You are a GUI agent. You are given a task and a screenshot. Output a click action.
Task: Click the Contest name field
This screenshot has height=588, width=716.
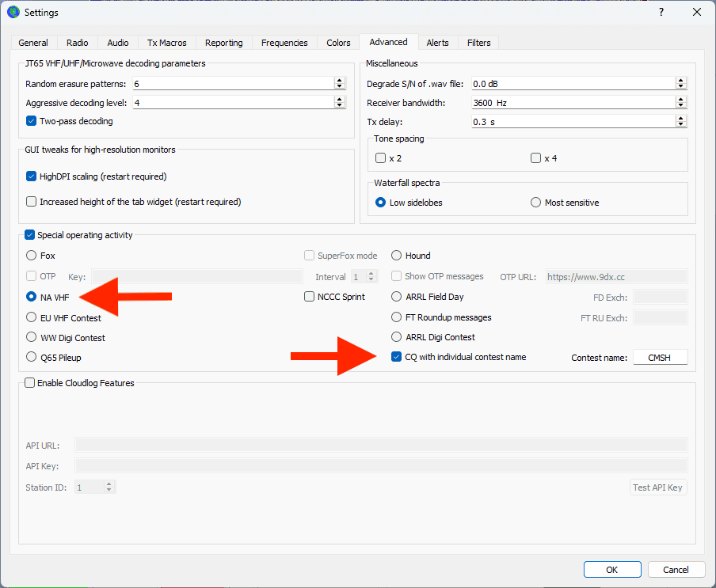[660, 358]
